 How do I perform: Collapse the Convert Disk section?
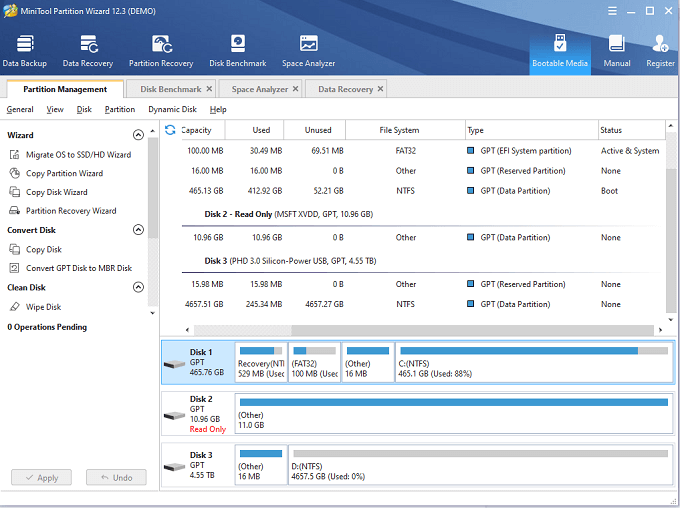click(138, 230)
